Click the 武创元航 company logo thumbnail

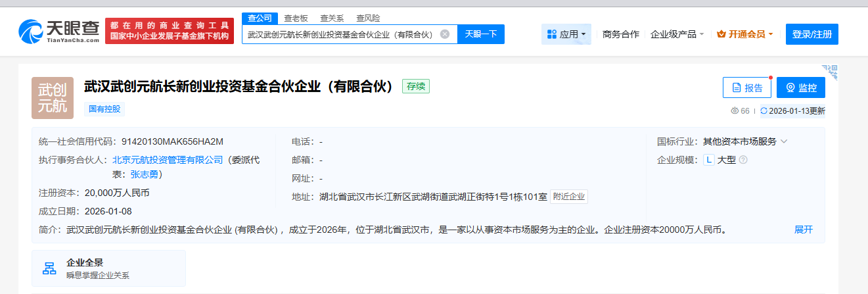[53, 98]
